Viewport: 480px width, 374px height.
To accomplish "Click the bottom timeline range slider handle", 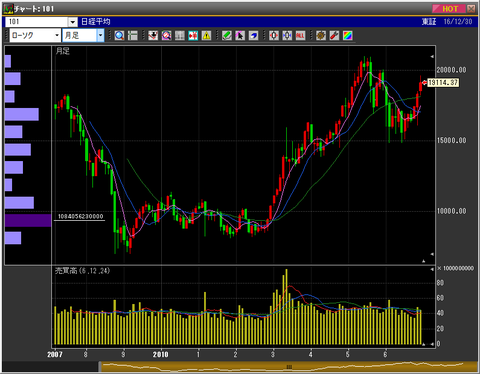I will [289, 367].
